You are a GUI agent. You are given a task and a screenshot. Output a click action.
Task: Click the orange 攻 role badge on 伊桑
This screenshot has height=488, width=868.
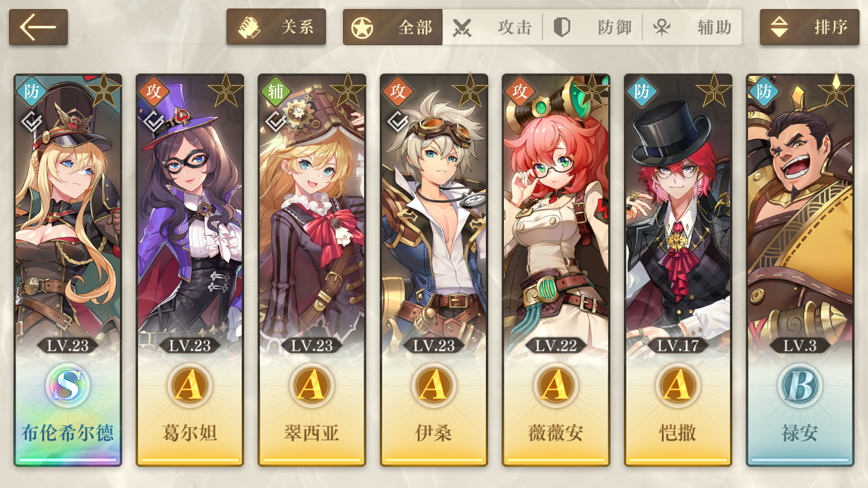[397, 91]
